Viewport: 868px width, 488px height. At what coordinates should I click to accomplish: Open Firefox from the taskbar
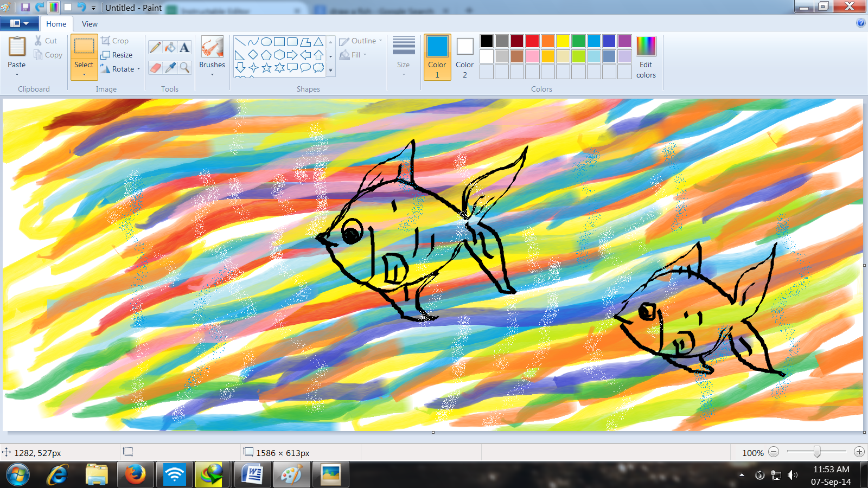click(135, 475)
